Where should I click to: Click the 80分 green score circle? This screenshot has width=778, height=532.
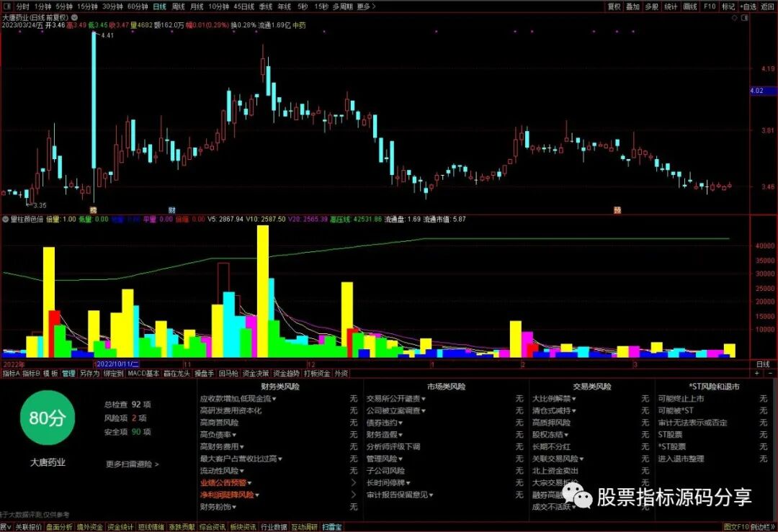pos(47,418)
